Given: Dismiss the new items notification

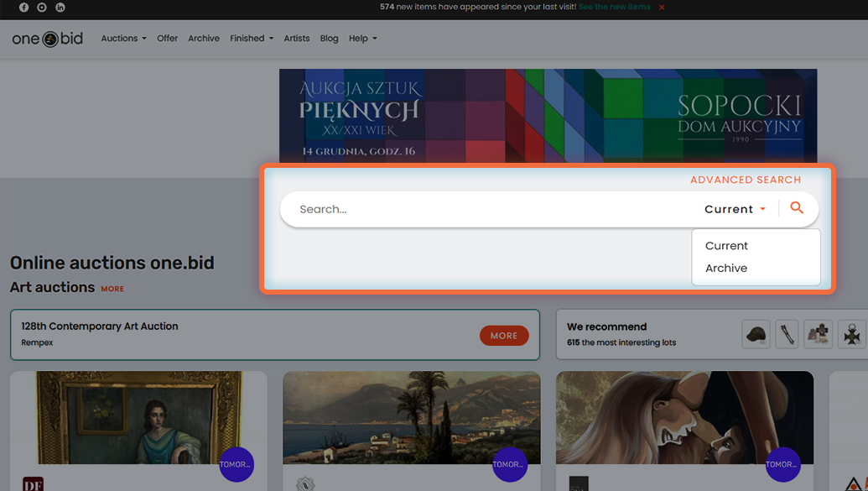Looking at the screenshot, I should (x=662, y=8).
